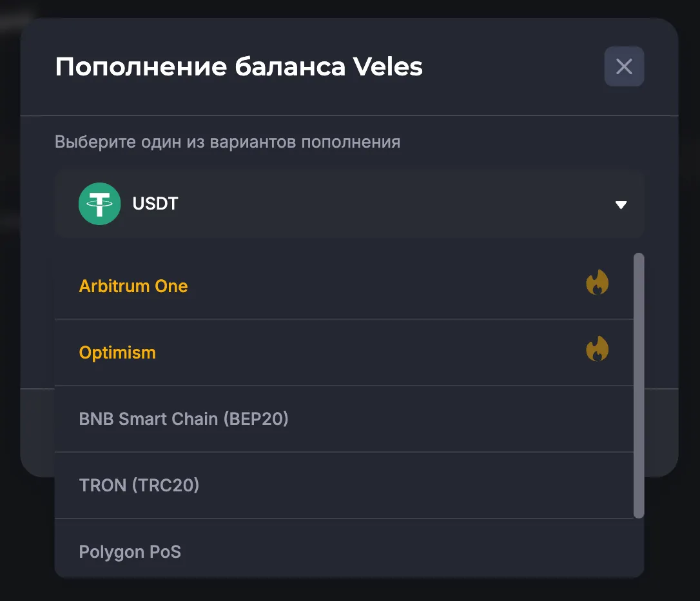Click the dialog title Пополнение баланса Veles

[x=238, y=66]
